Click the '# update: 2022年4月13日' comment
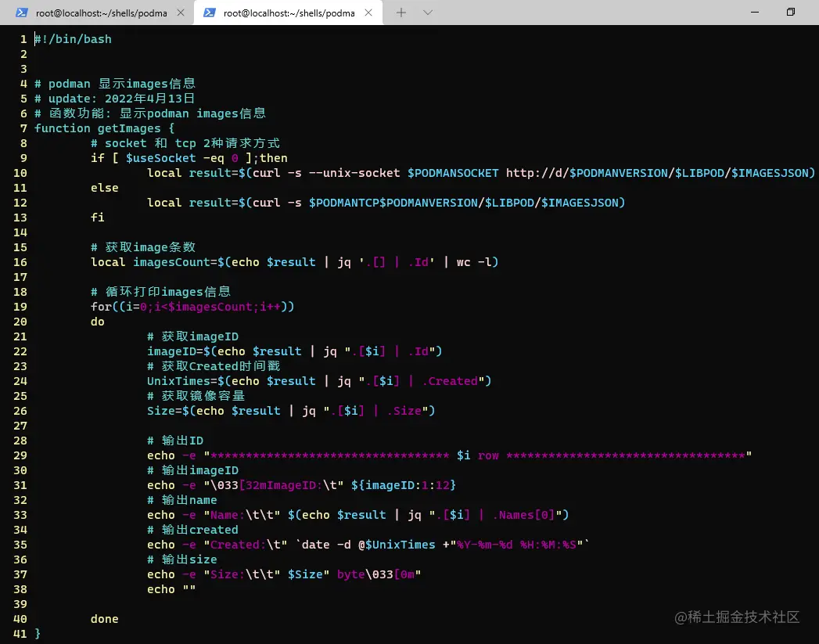Screen dimensions: 819x644 (x=114, y=98)
